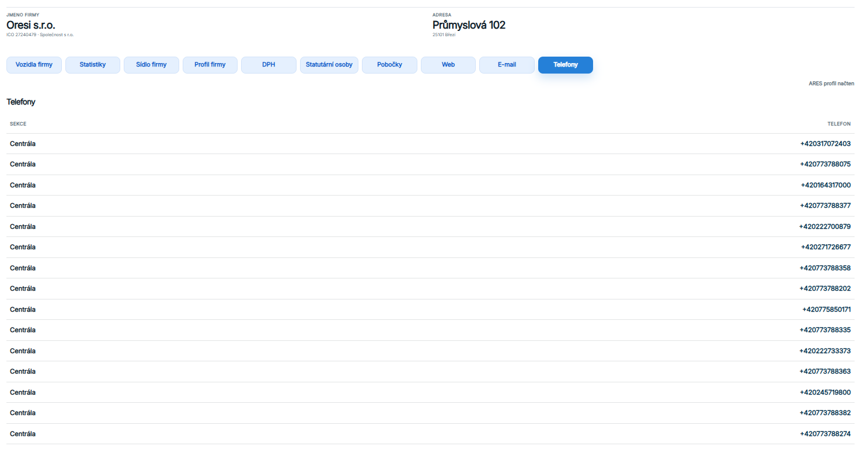
Task: Click phone number +420222733373
Action: coord(825,351)
